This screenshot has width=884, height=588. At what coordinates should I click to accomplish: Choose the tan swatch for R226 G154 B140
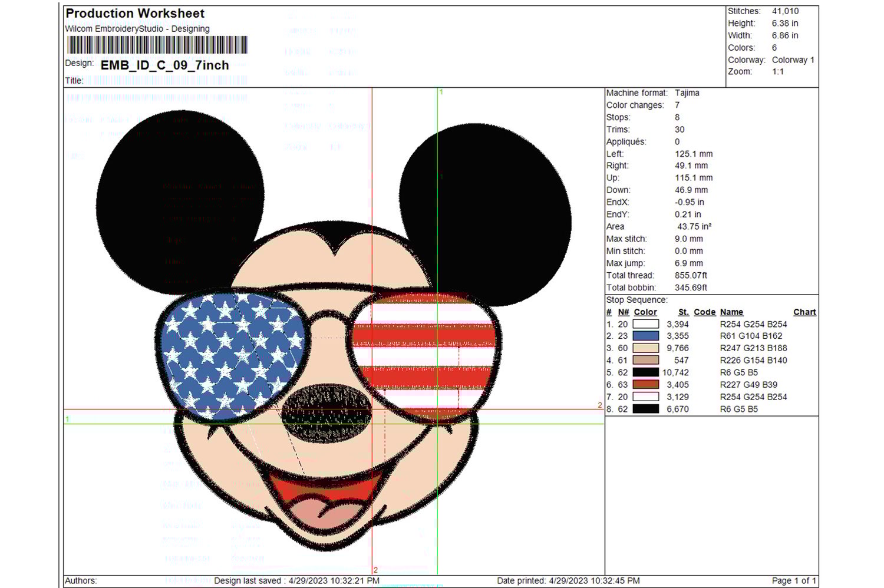pos(645,361)
